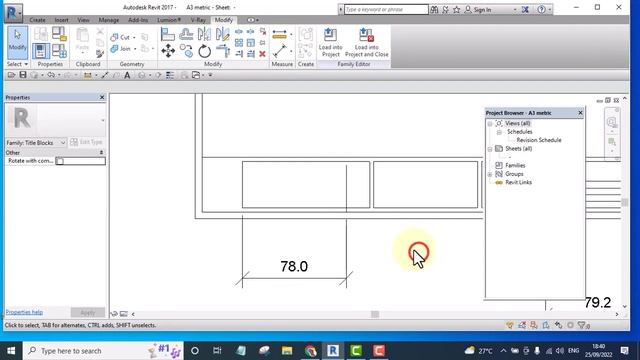Click the keyword search field in title bar
Image resolution: width=640 pixels, height=360 pixels.
pos(386,9)
